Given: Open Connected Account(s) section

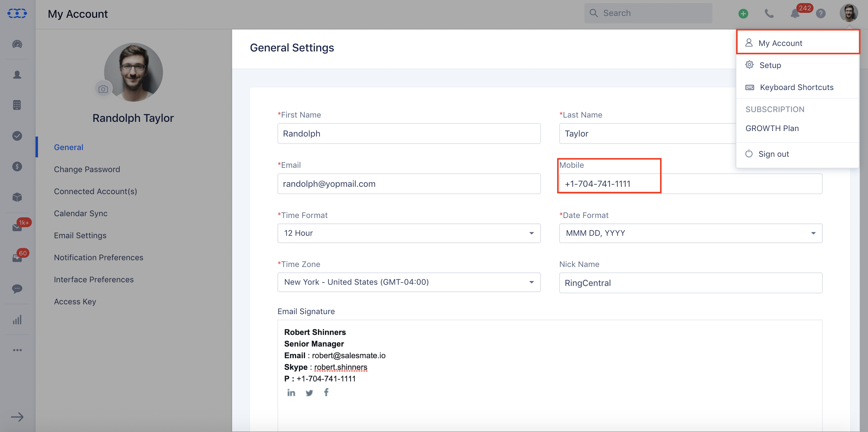Looking at the screenshot, I should pyautogui.click(x=95, y=191).
